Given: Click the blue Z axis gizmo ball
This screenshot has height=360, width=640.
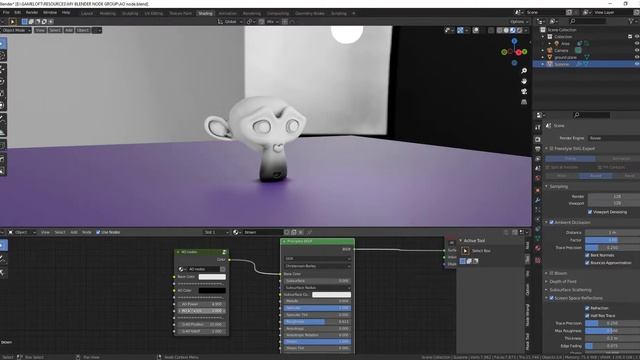Looking at the screenshot, I should 514,41.
